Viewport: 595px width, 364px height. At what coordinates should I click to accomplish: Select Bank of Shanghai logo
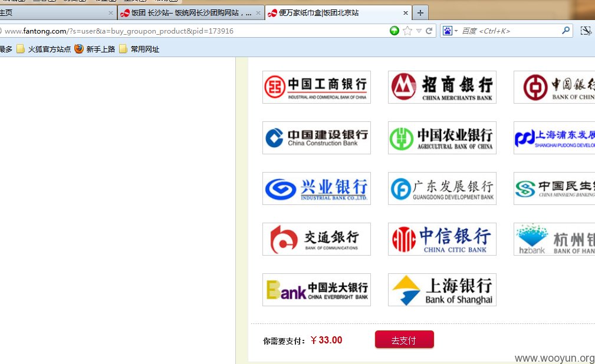click(x=442, y=290)
